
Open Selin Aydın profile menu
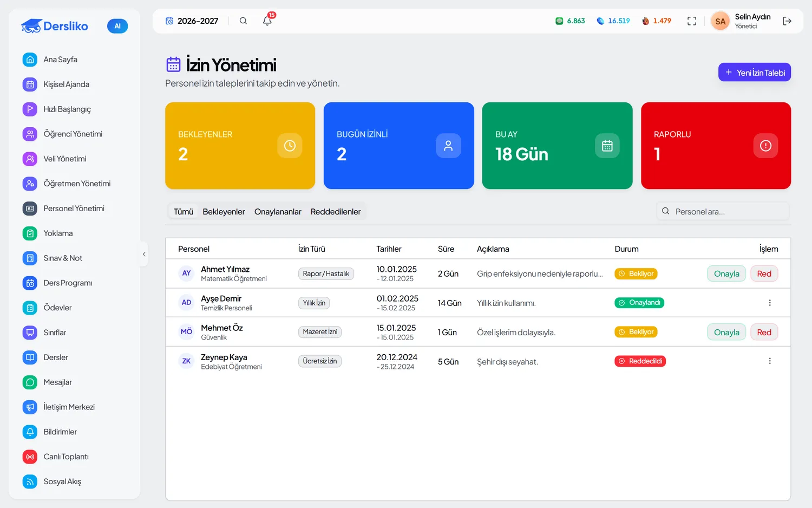(x=742, y=21)
